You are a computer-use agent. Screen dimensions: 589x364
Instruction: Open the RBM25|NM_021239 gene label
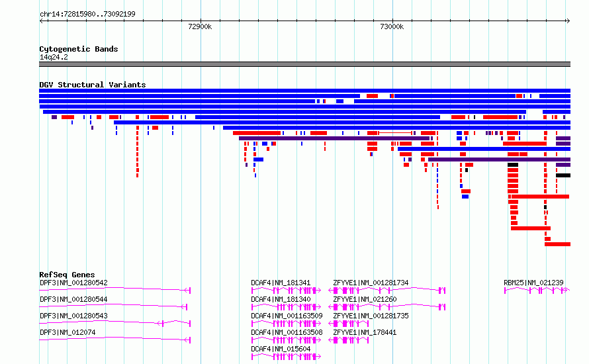(533, 283)
